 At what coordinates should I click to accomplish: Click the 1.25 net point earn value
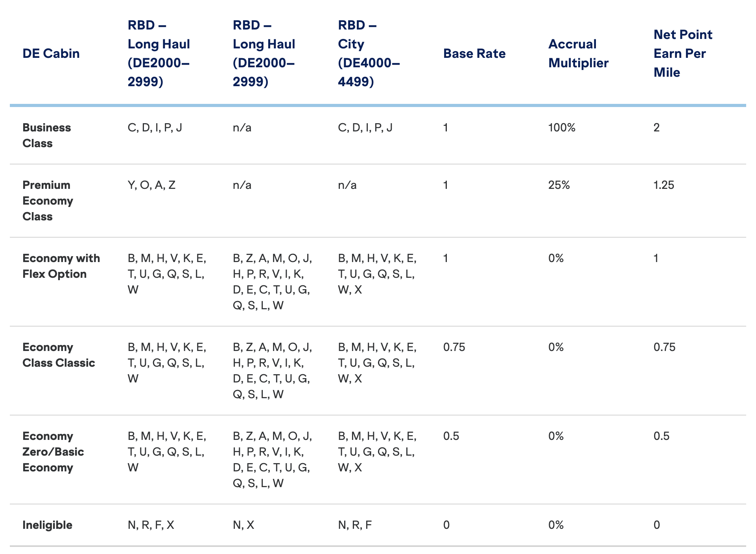click(664, 185)
